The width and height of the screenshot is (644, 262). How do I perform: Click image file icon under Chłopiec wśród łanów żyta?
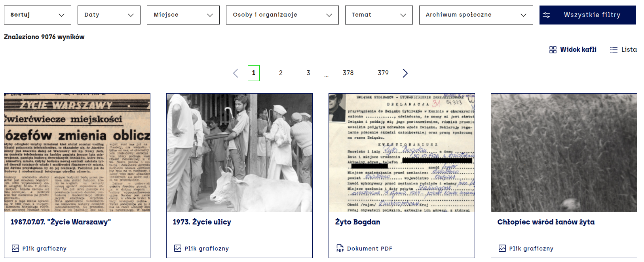(x=502, y=249)
